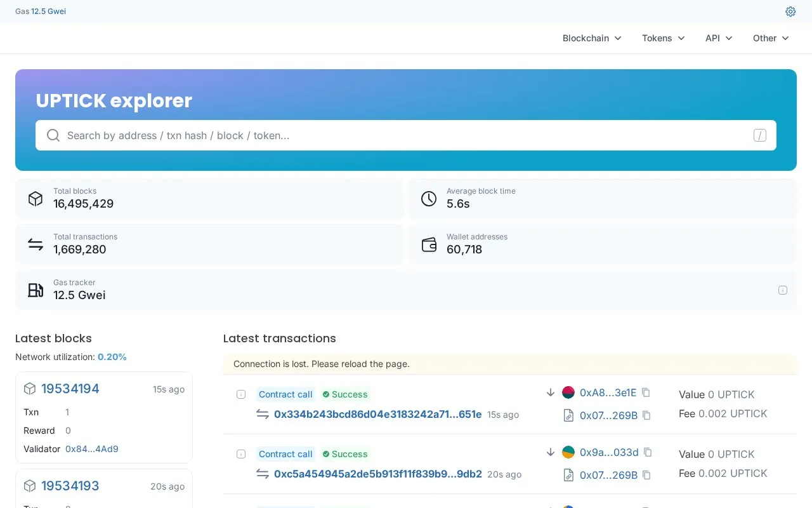
Task: Click the search magnifier icon
Action: pyautogui.click(x=53, y=135)
